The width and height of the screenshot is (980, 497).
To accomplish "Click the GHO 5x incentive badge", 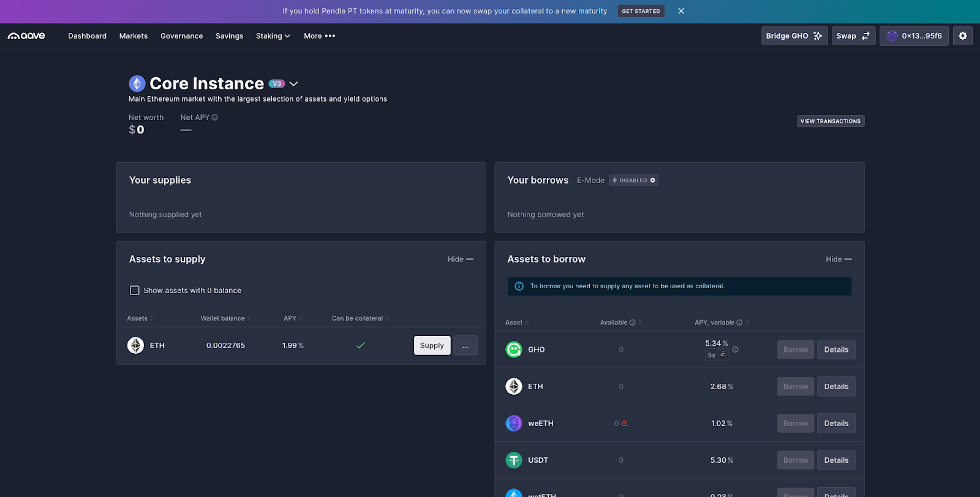I will pos(716,355).
